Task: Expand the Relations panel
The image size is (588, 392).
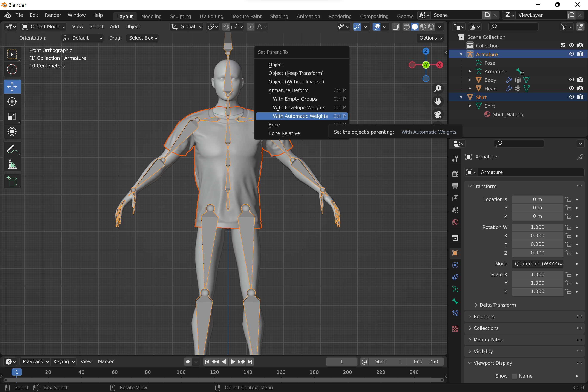Action: coord(484,317)
